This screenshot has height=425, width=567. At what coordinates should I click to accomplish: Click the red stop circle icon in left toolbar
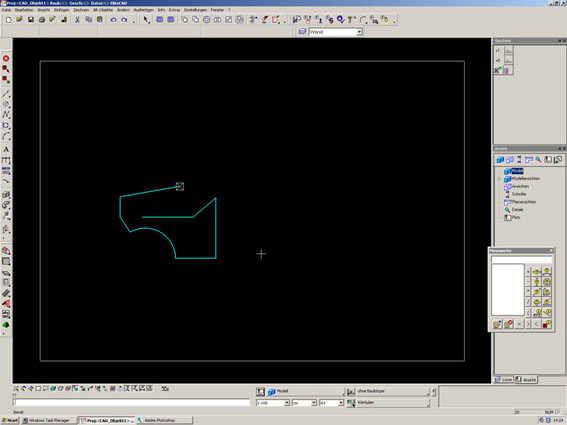[x=6, y=58]
